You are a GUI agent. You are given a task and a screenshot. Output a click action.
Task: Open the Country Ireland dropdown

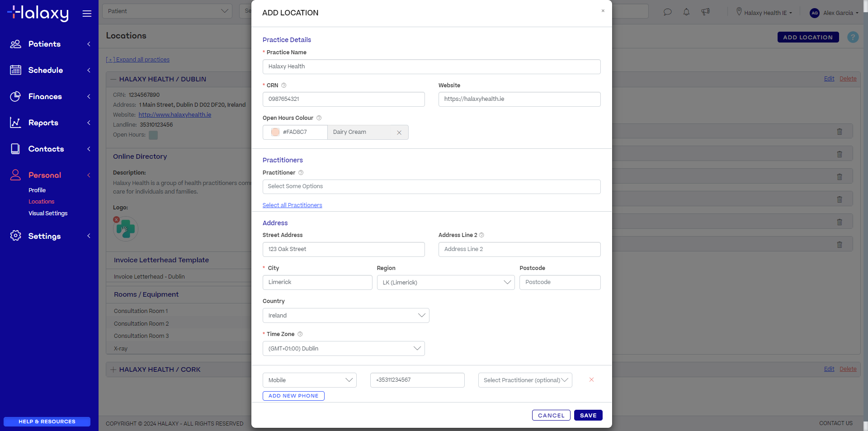[x=346, y=316]
